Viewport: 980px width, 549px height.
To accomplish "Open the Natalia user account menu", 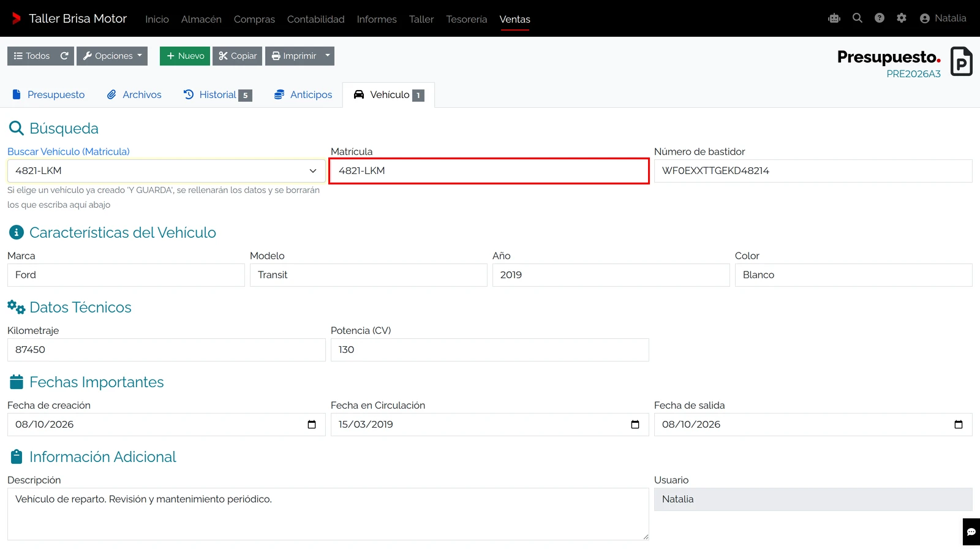I will (943, 18).
